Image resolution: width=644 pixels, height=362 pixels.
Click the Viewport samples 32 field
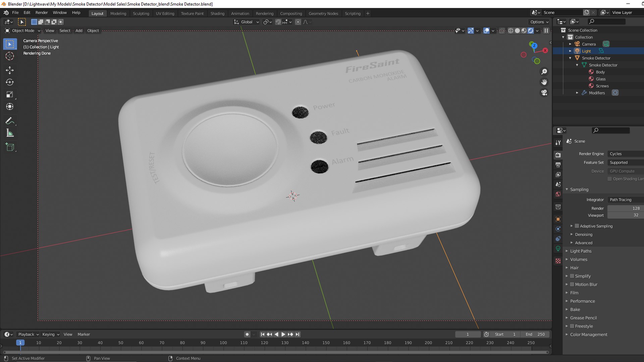(626, 215)
